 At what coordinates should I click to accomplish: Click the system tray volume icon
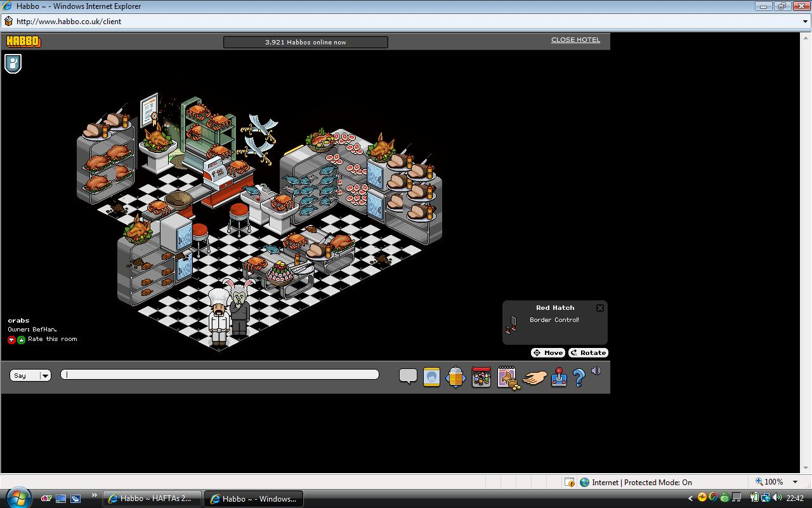pos(777,498)
